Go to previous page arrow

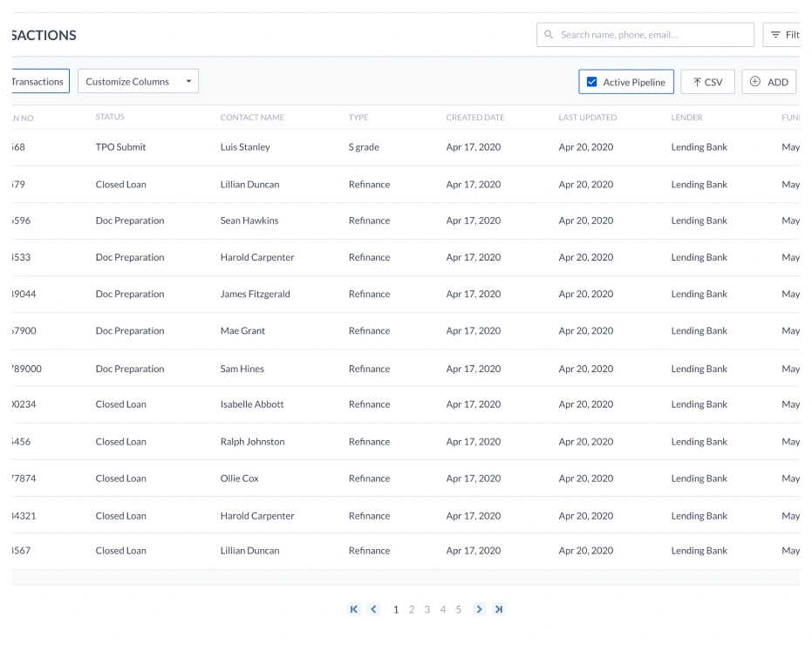pos(374,609)
